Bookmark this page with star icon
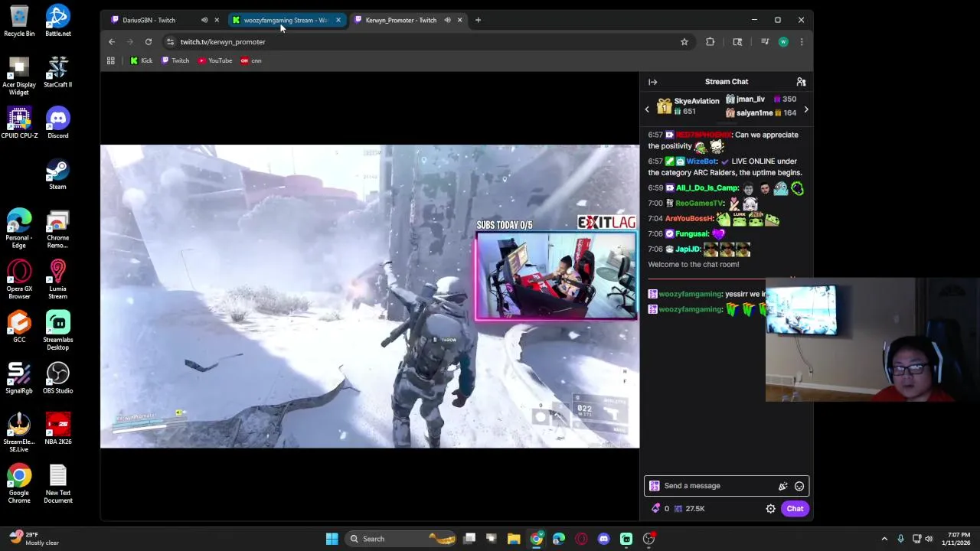 pos(684,42)
